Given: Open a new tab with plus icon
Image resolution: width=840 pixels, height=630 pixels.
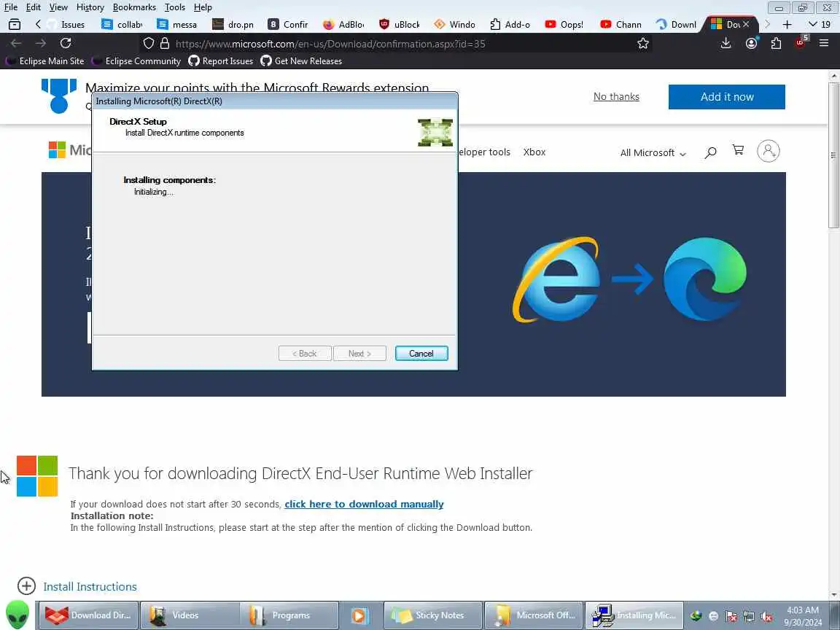Looking at the screenshot, I should [x=787, y=25].
